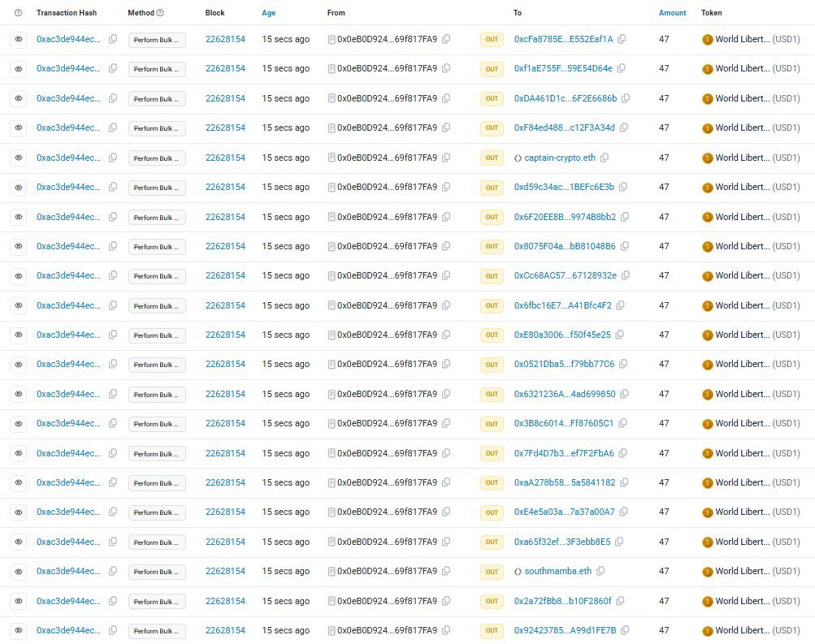The image size is (815, 644).
Task: Copy address 0x92423785...A99d1FE7B
Action: point(626,630)
